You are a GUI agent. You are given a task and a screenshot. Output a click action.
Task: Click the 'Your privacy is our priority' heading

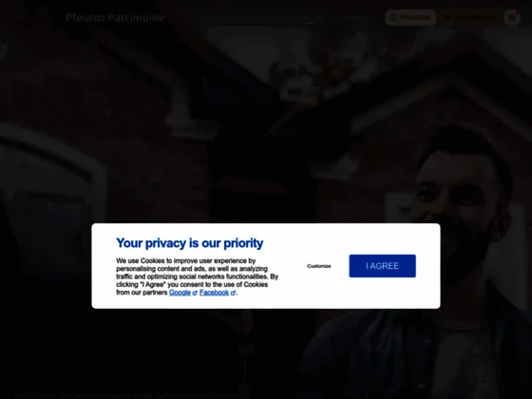190,243
